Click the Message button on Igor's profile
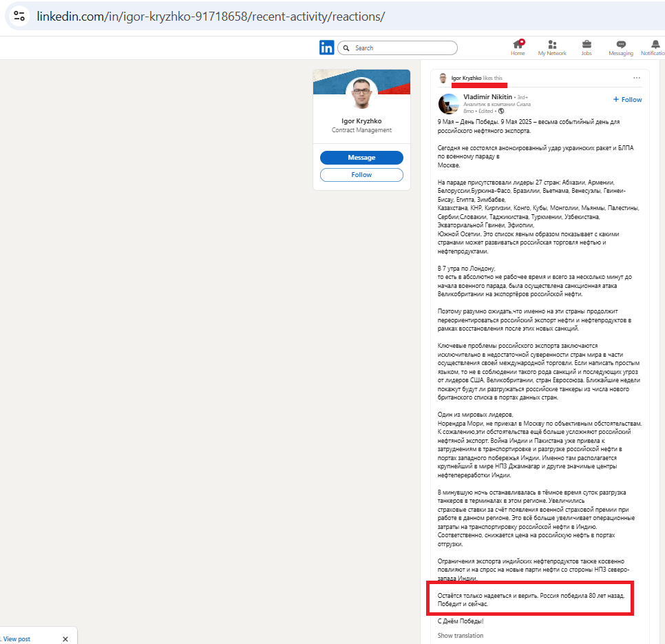 pyautogui.click(x=361, y=157)
